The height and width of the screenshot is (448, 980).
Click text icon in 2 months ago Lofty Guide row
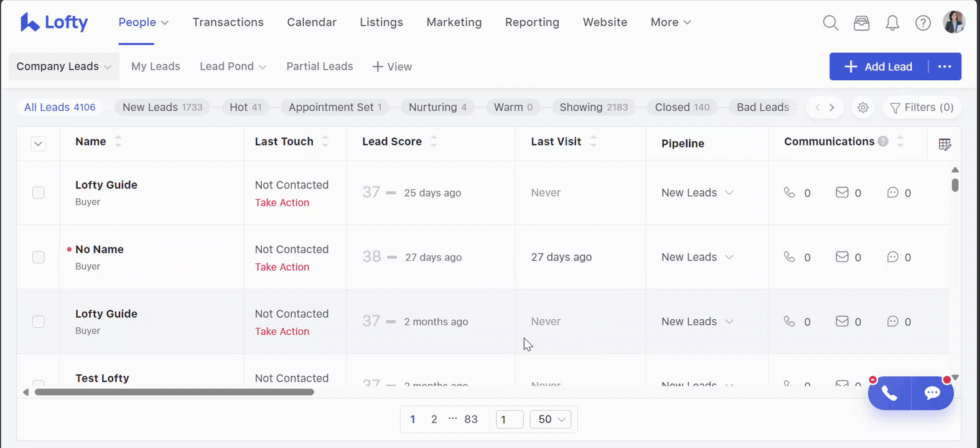click(x=893, y=321)
